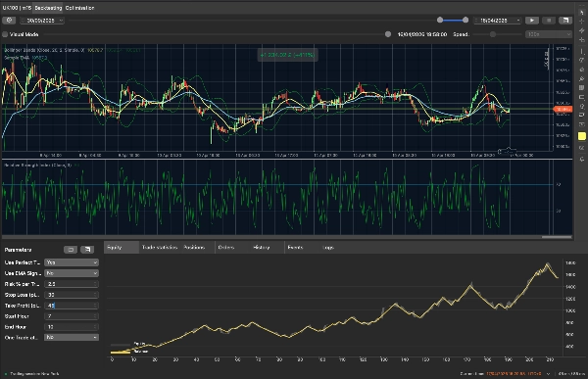Screen dimensions: 588x379
Task: Open the Orders tab
Action: (x=225, y=248)
